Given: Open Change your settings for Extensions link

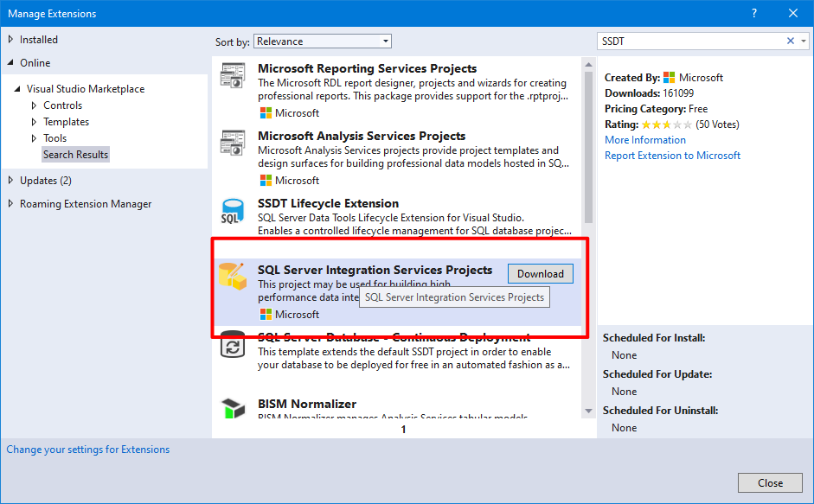Looking at the screenshot, I should [x=87, y=450].
